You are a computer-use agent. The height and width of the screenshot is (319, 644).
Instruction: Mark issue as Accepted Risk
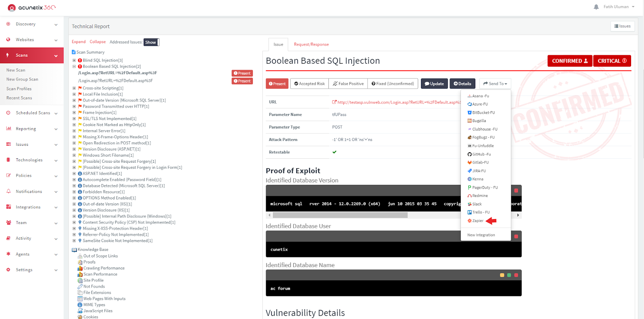(309, 84)
